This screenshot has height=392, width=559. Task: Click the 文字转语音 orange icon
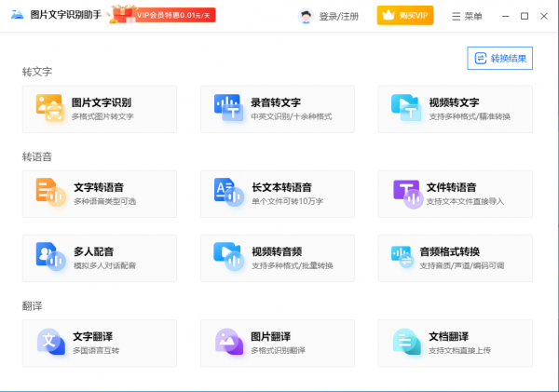point(49,193)
